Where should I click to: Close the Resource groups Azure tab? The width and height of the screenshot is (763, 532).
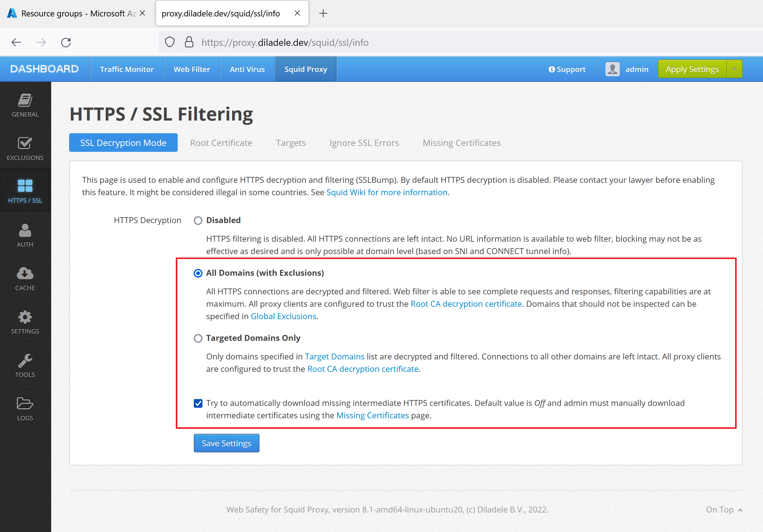coord(142,13)
